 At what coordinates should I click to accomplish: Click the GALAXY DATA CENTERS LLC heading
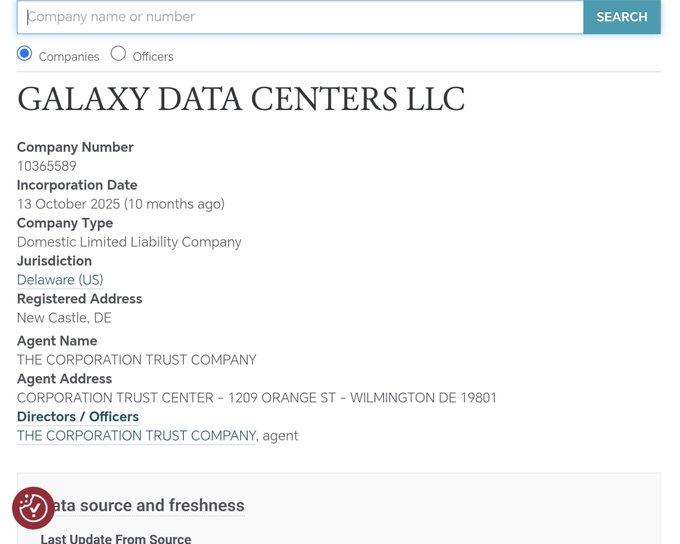pos(241,99)
